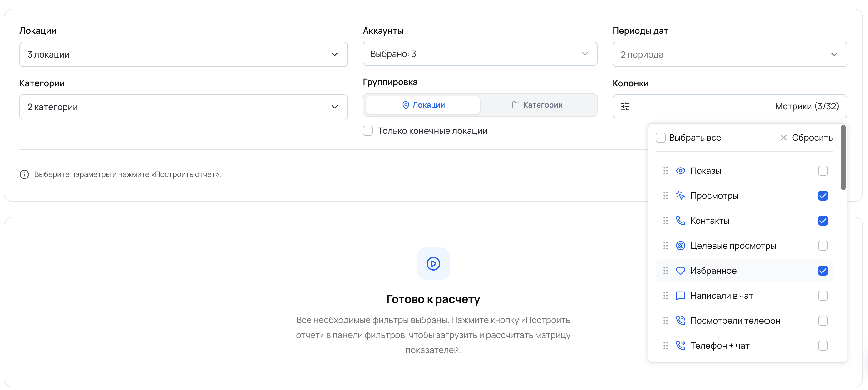Enable Только конечные локации checkbox

pyautogui.click(x=367, y=131)
